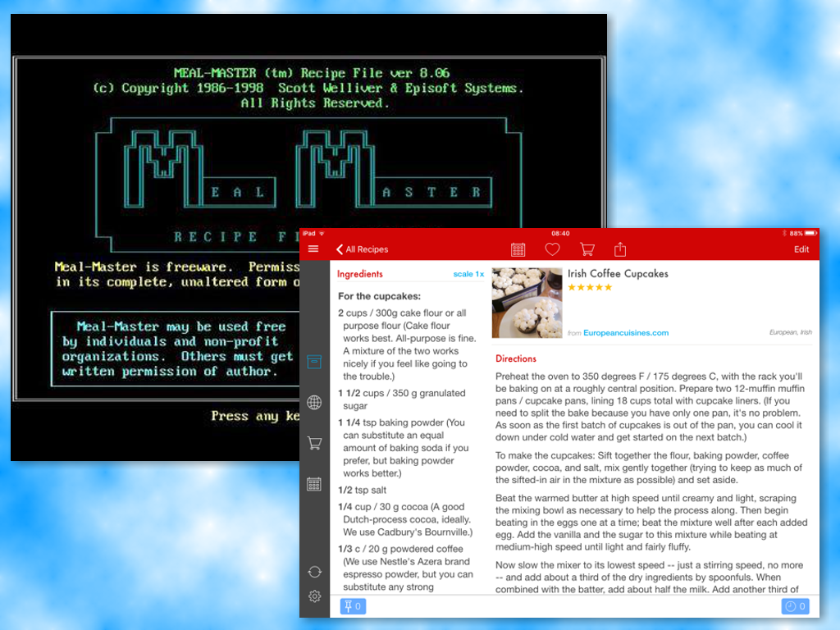This screenshot has width=840, height=630.
Task: Change the ingredient scale 1x setting
Action: click(468, 274)
